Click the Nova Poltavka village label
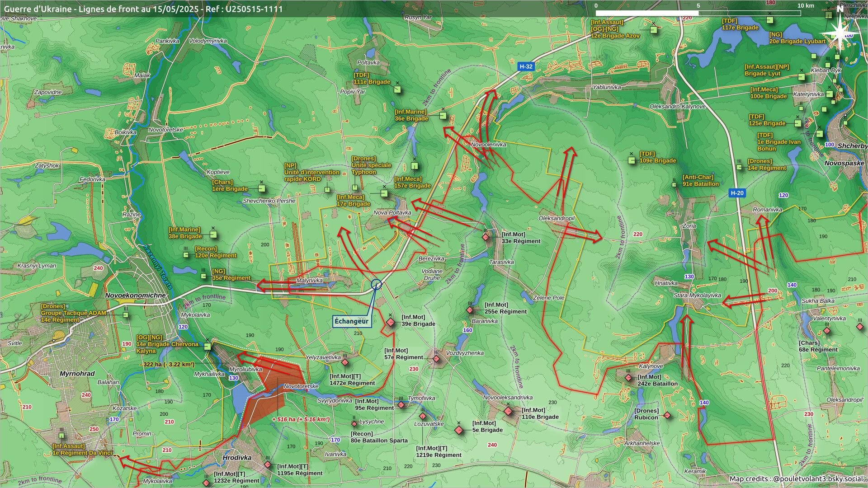 point(392,212)
